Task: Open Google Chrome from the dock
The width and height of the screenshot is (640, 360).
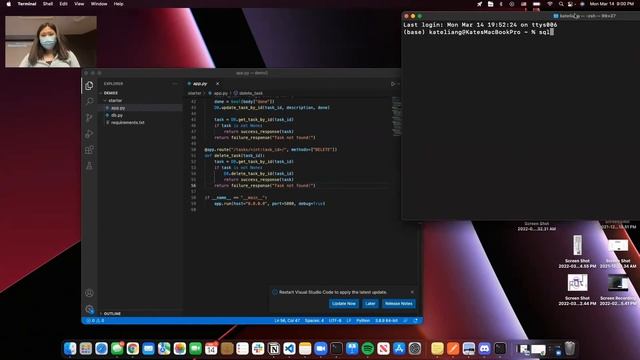Action: pyautogui.click(x=133, y=349)
